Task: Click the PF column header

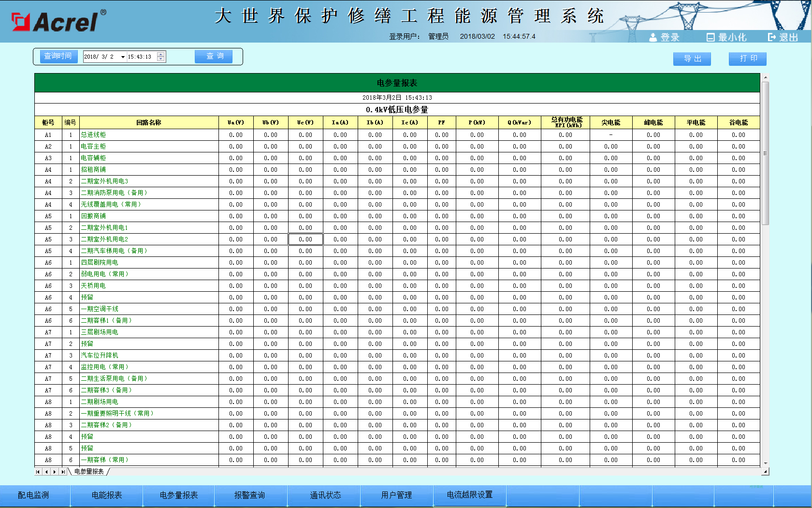Action: point(442,123)
